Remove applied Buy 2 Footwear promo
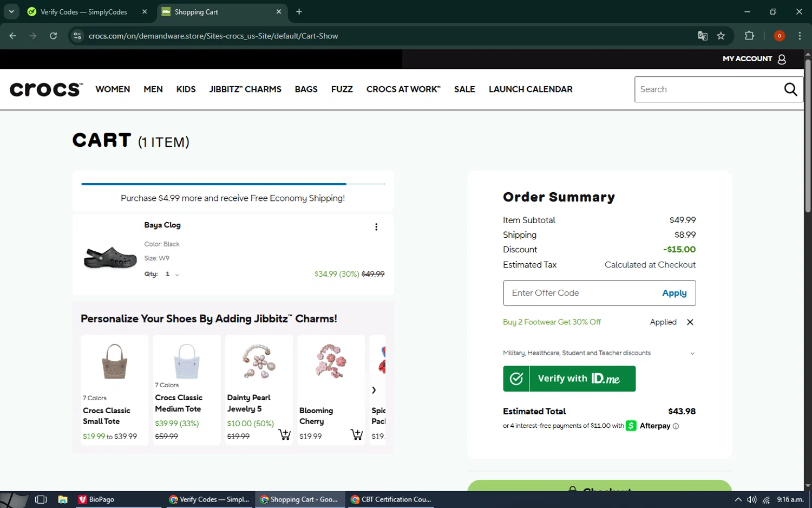Viewport: 812px width, 508px height. [690, 322]
